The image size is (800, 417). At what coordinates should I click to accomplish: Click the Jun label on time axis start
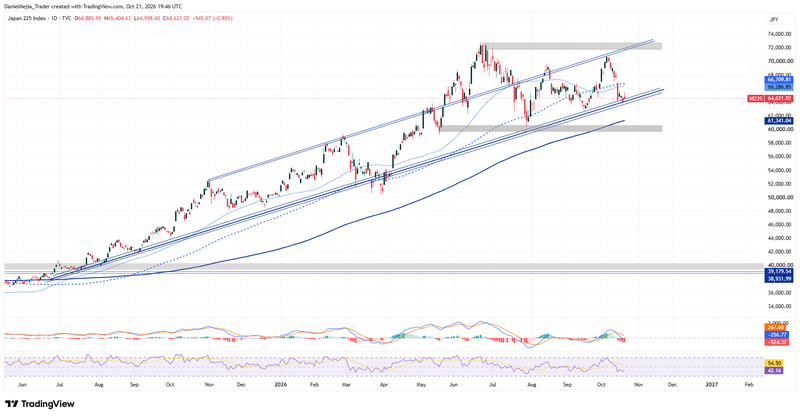pos(21,384)
